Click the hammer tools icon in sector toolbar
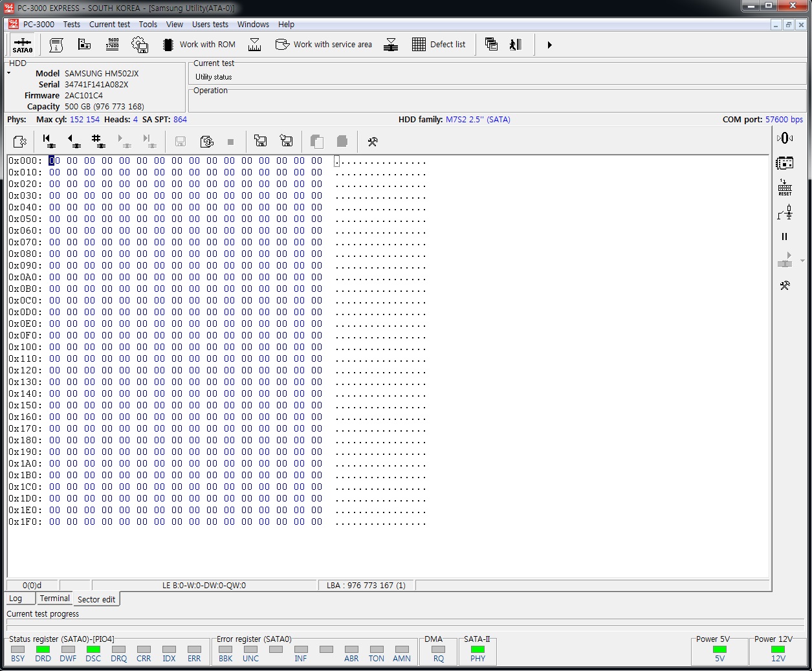The height and width of the screenshot is (671, 812). 372,142
